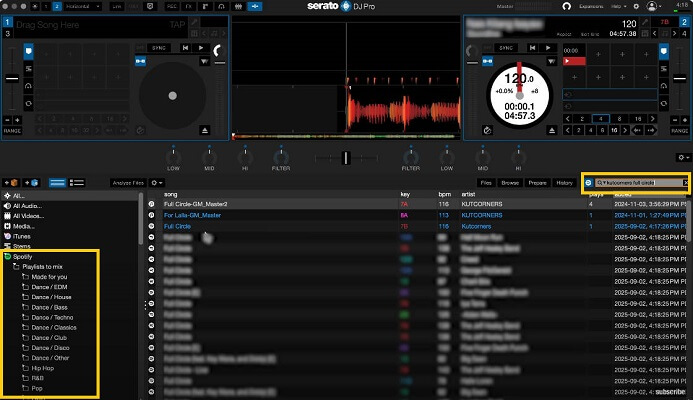Eject track from the right deck

(552, 130)
